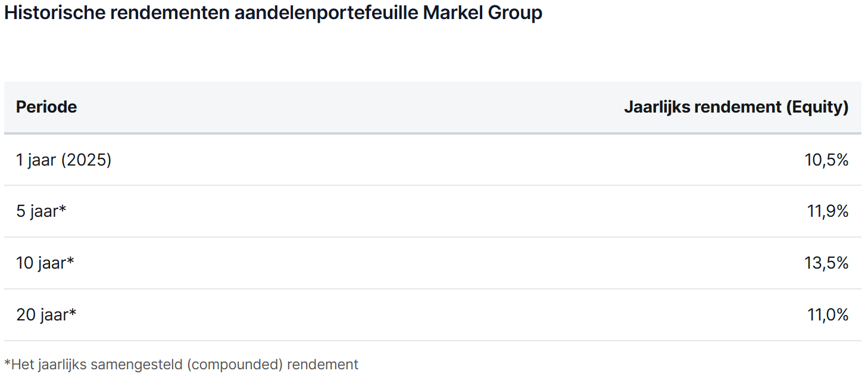Click the 10,5% return value
Image resolution: width=868 pixels, height=380 pixels.
click(x=828, y=160)
